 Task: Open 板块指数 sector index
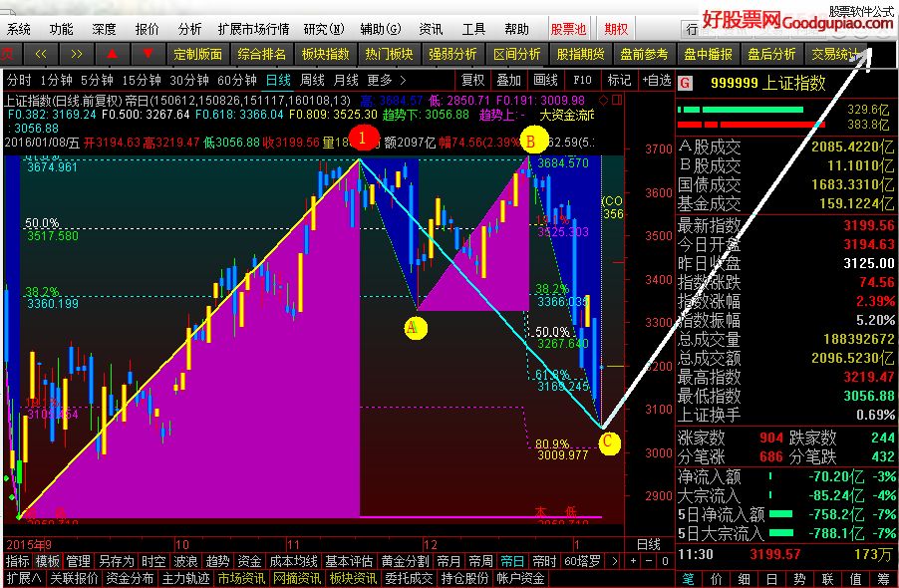click(x=326, y=54)
